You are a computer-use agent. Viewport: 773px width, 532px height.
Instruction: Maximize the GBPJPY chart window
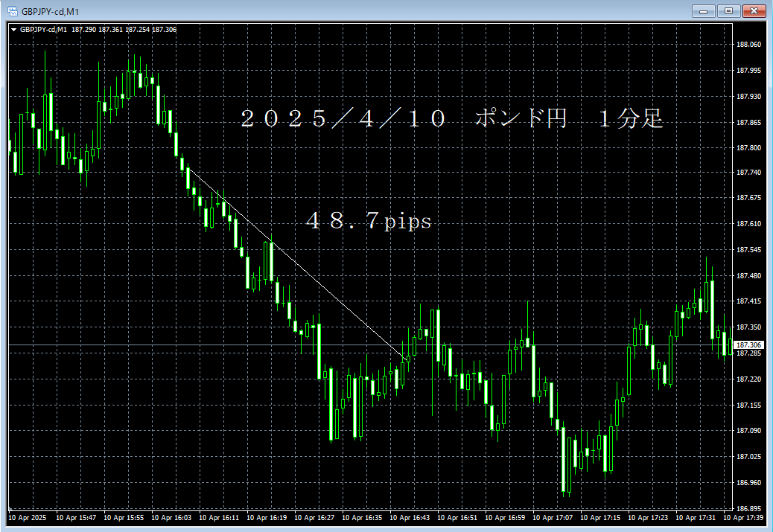pyautogui.click(x=728, y=11)
